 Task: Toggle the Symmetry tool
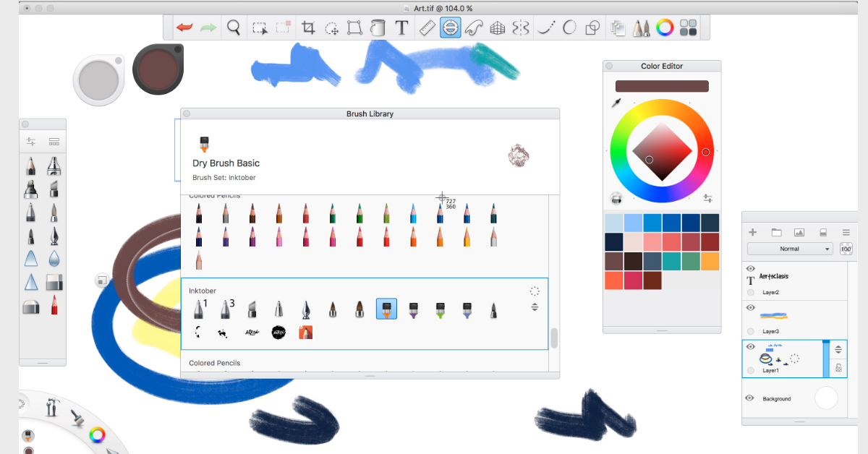pos(521,28)
